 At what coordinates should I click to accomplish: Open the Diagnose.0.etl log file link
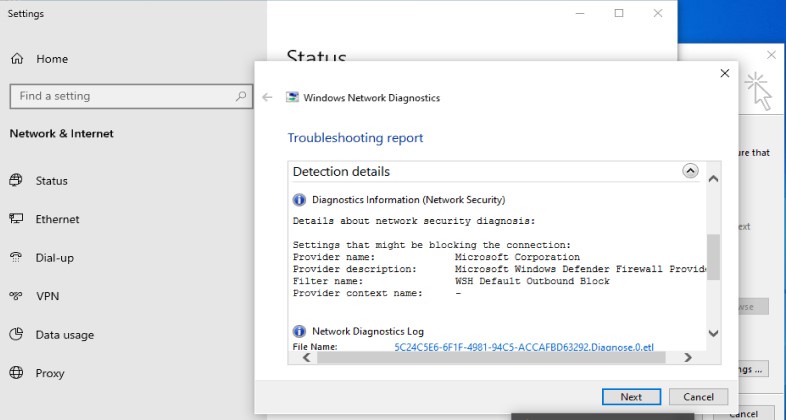(524, 347)
